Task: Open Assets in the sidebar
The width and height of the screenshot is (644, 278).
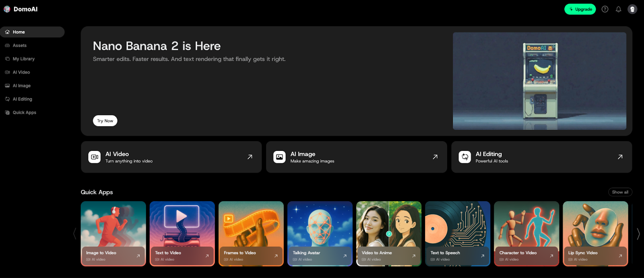Action: point(32,45)
